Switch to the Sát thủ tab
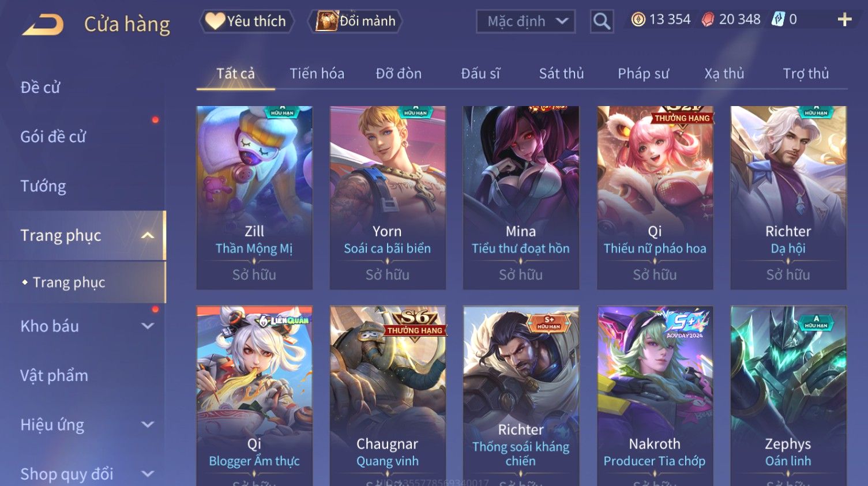The height and width of the screenshot is (486, 868). (x=561, y=73)
